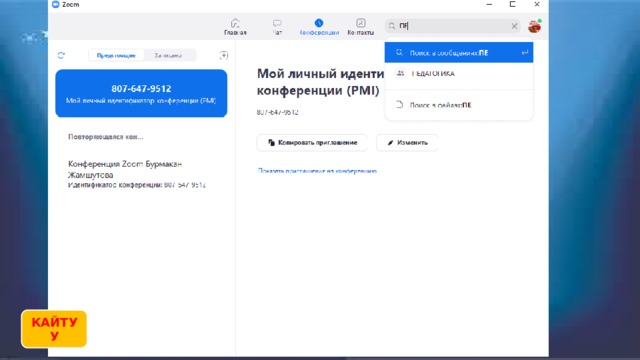This screenshot has width=640, height=360.
Task: Add a new meeting with plus icon
Action: [224, 55]
